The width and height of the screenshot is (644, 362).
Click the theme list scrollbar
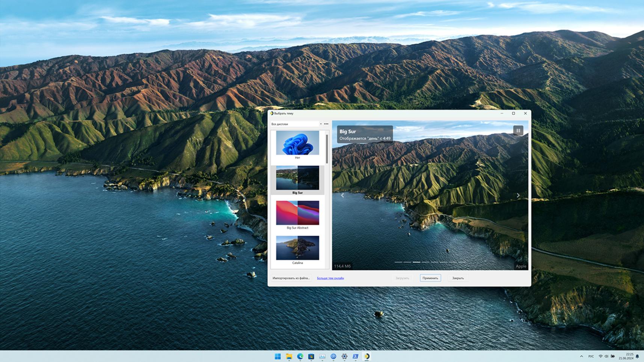[x=327, y=149]
